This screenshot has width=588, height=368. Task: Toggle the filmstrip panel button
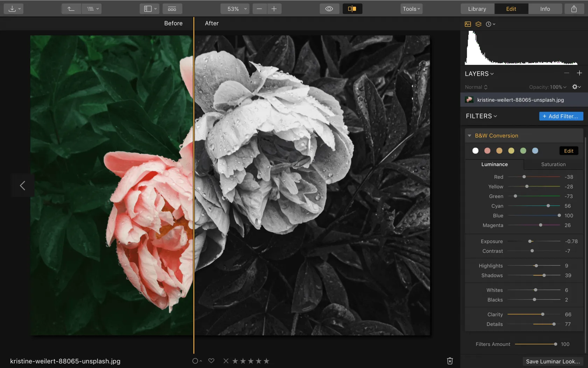[x=172, y=9]
